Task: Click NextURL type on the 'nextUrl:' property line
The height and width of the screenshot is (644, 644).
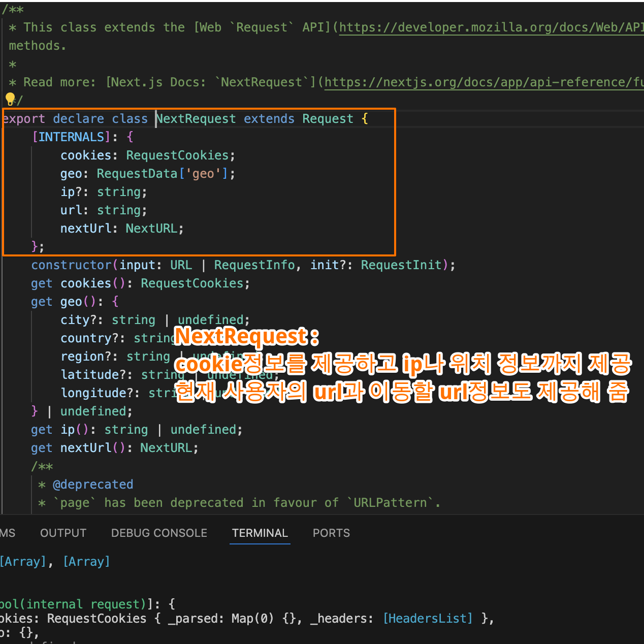Action: point(152,229)
